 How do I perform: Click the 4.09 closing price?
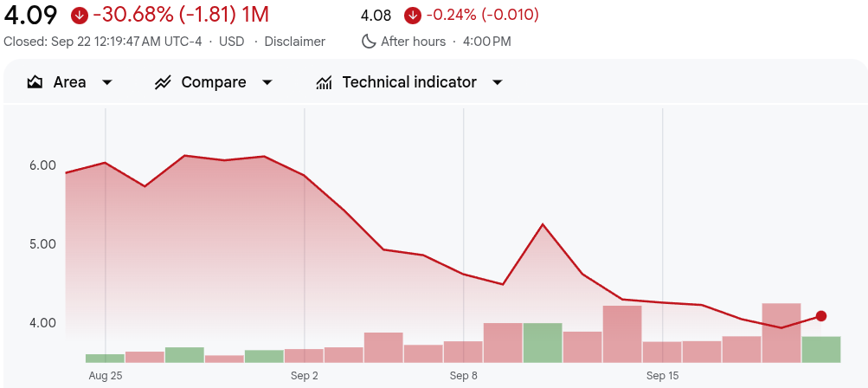[x=31, y=15]
